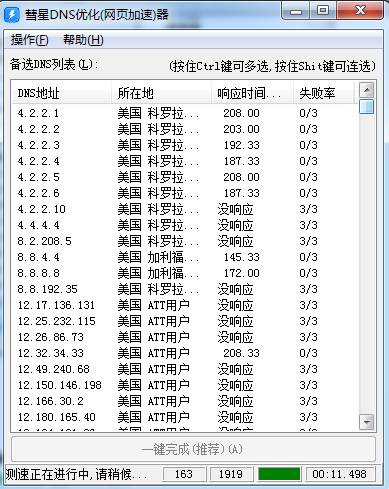389x489 pixels.
Task: Minimize the DNS optimizer window
Action: [296, 12]
